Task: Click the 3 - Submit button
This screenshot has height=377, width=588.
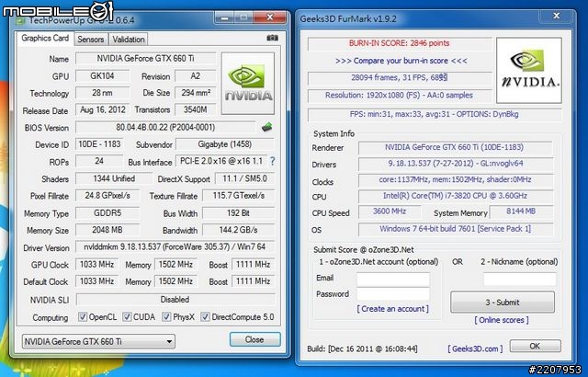Action: tap(503, 302)
